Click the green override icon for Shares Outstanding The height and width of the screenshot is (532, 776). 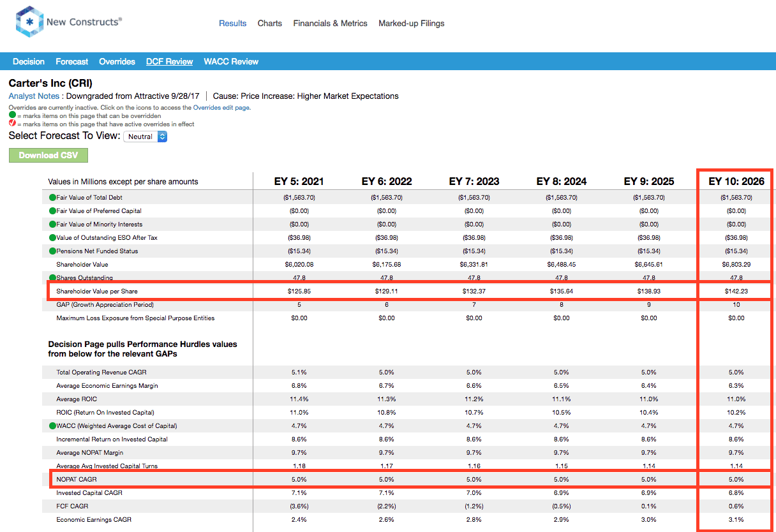(x=52, y=278)
